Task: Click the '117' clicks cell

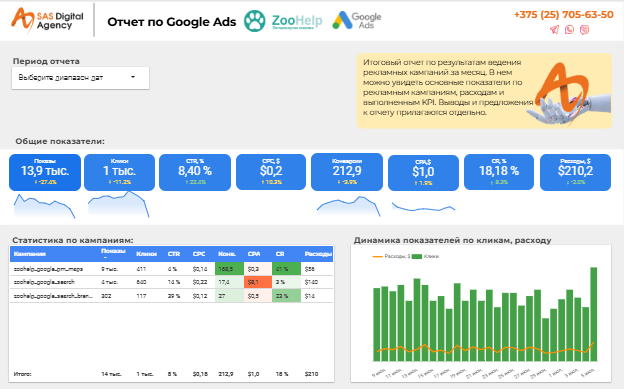Action: [141, 296]
